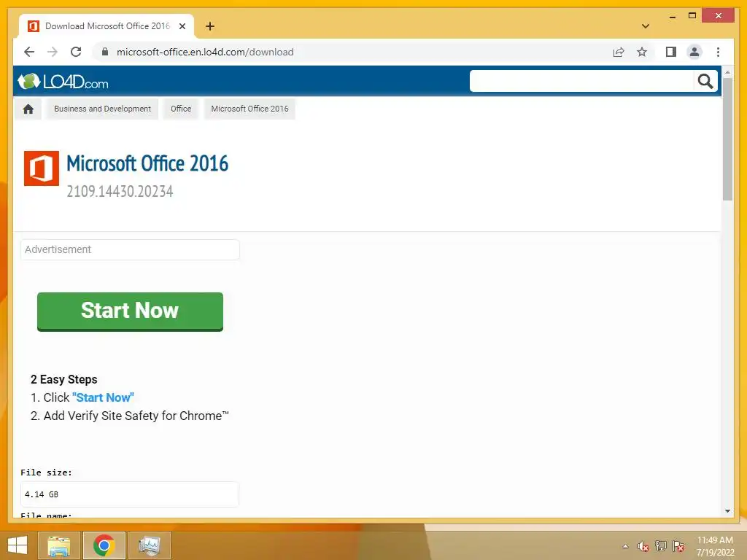Screen dimensions: 747x560
Task: Click the forward navigation arrow
Action: tap(53, 52)
